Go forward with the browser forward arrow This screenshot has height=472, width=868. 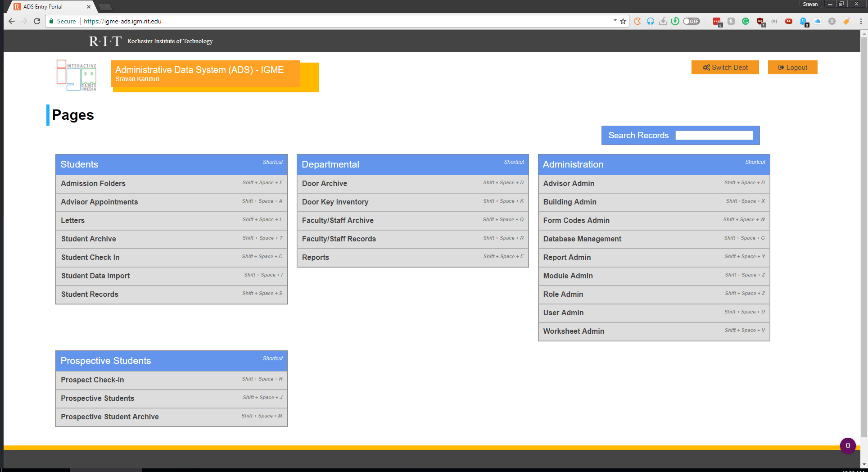(x=24, y=21)
